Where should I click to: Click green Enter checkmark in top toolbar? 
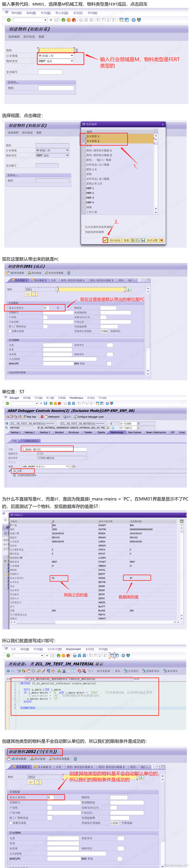pyautogui.click(x=9, y=20)
